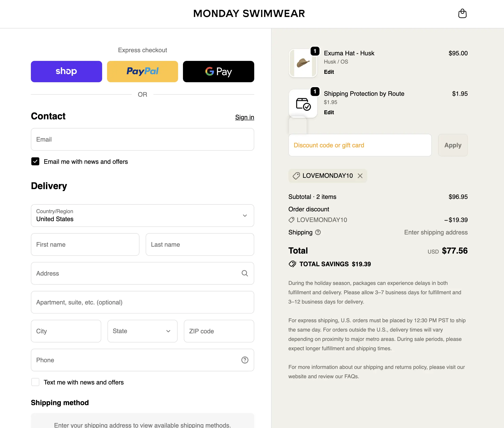Choose PayPal express checkout

142,71
